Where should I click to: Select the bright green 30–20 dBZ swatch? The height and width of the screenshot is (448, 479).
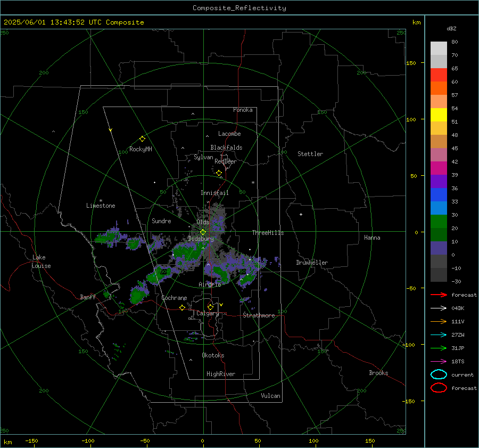(x=439, y=222)
